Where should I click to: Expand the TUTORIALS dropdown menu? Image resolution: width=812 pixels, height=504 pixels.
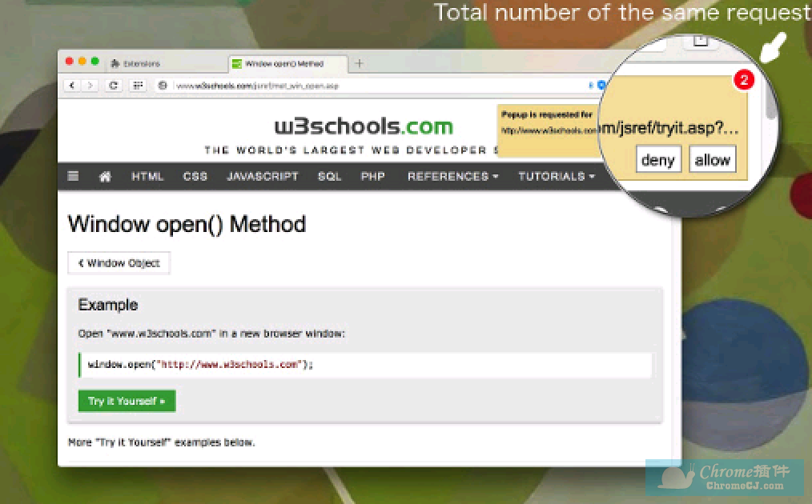tap(557, 177)
